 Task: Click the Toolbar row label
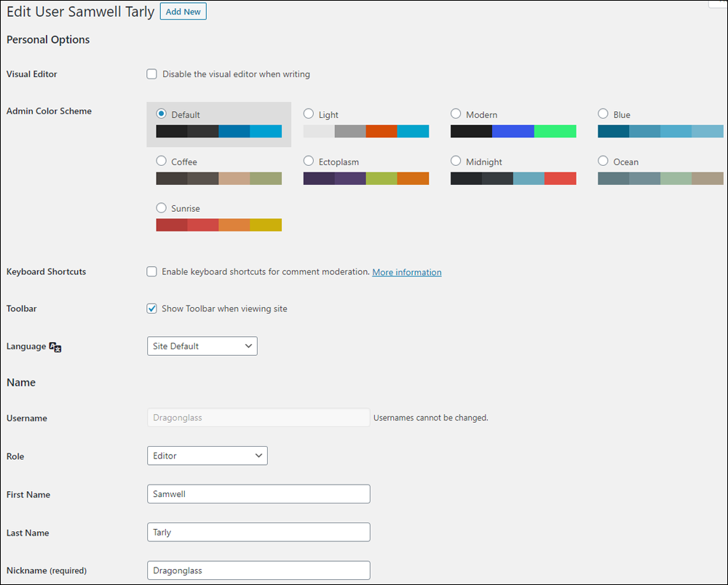point(21,309)
